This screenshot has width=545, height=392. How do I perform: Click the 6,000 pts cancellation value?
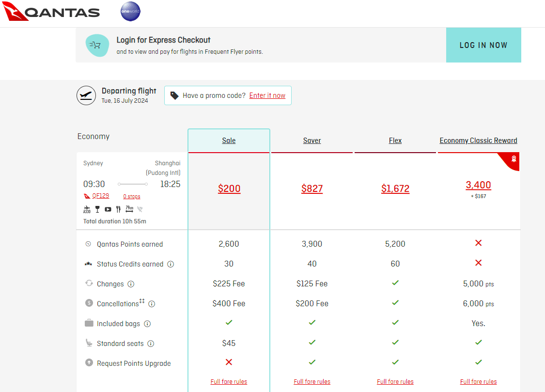(478, 303)
